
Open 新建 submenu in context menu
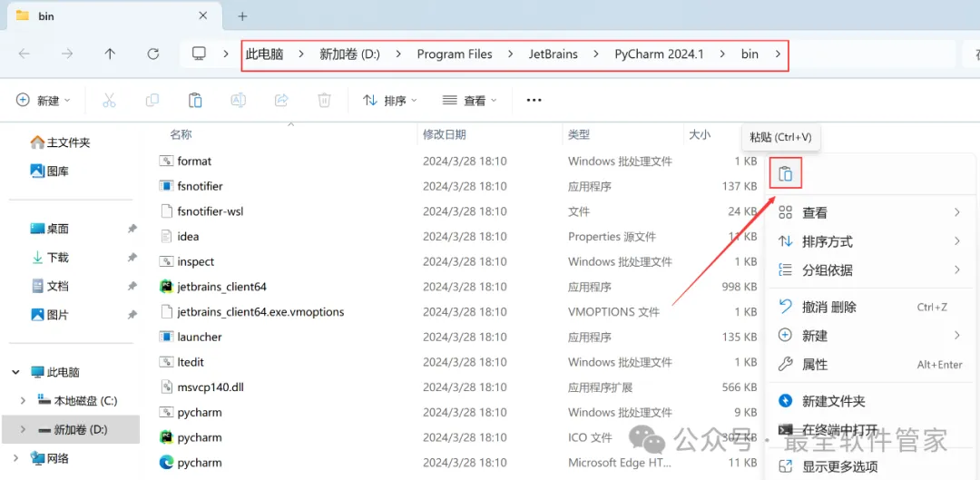tap(869, 336)
